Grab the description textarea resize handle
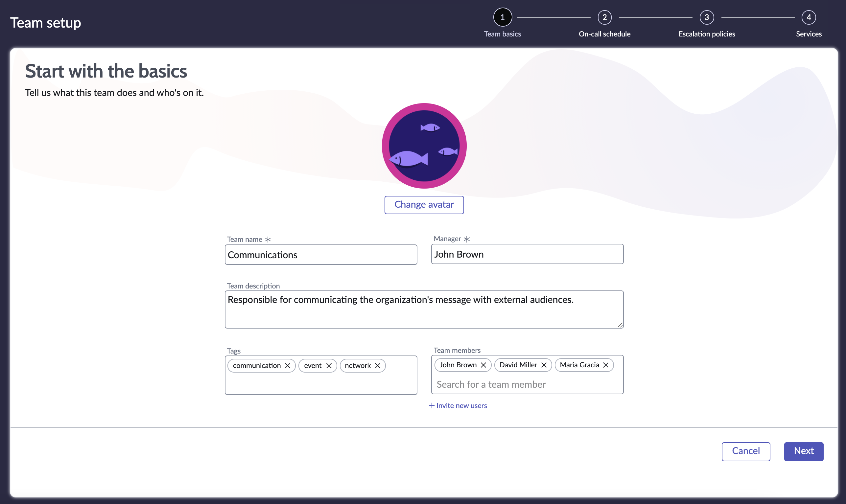 coord(620,325)
